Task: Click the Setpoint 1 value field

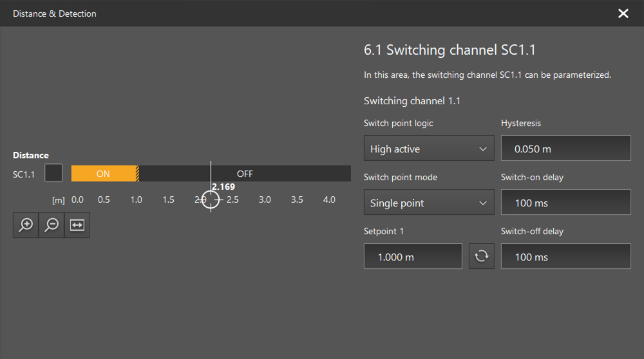Action: (413, 256)
